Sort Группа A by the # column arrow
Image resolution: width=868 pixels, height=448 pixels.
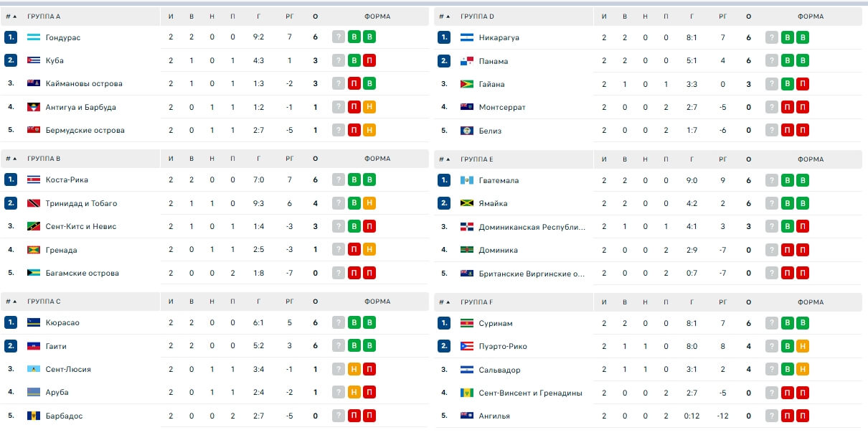point(10,16)
